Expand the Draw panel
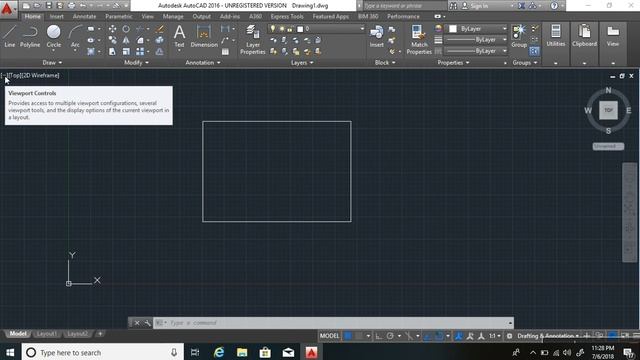The image size is (640, 360). tap(52, 62)
